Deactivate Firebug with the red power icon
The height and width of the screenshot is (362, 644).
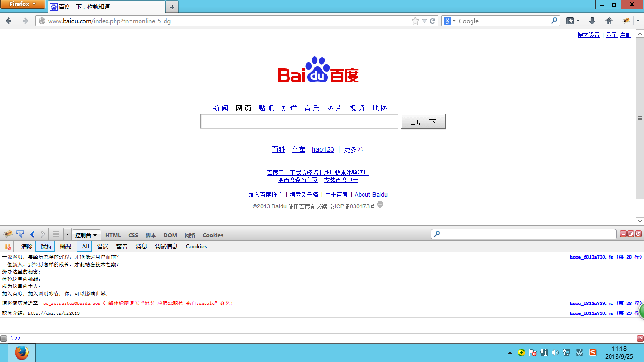click(638, 234)
